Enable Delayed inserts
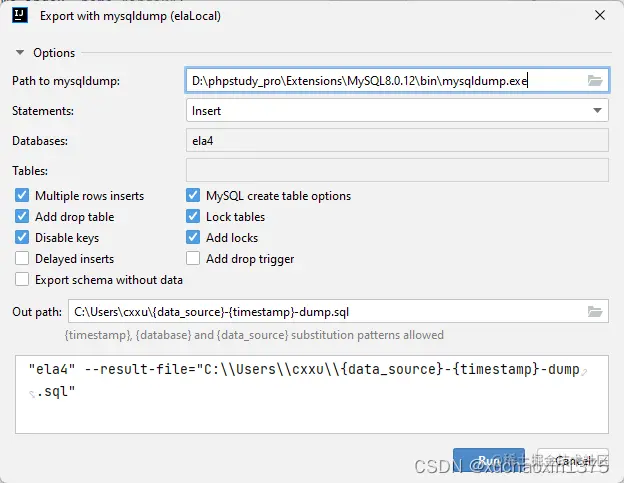624x483 pixels. pyautogui.click(x=22, y=259)
